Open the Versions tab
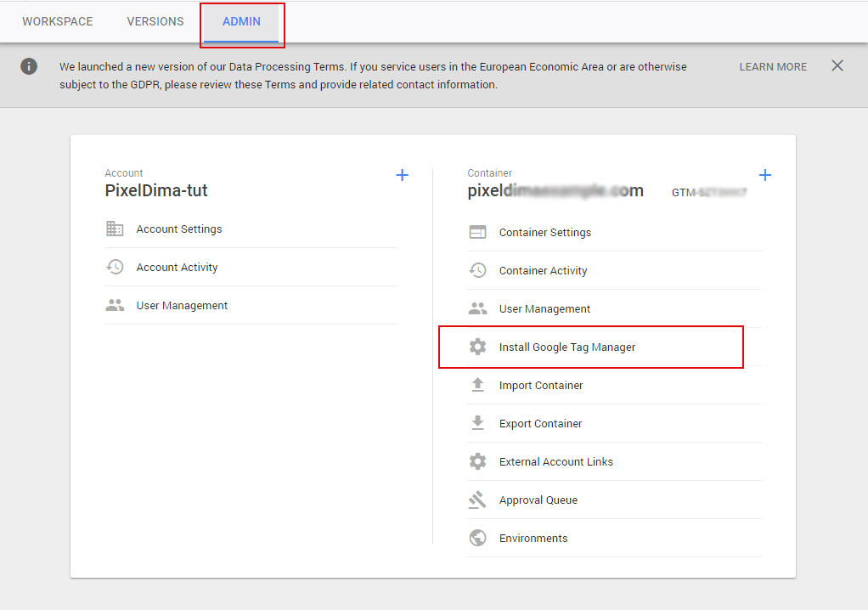This screenshot has width=868, height=610. tap(155, 21)
